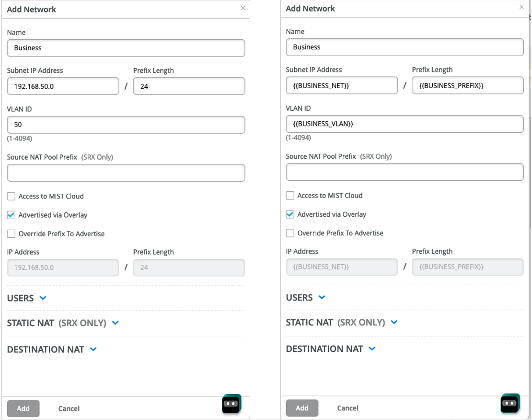Open the chatbot assistant icon in left dialog

click(231, 404)
